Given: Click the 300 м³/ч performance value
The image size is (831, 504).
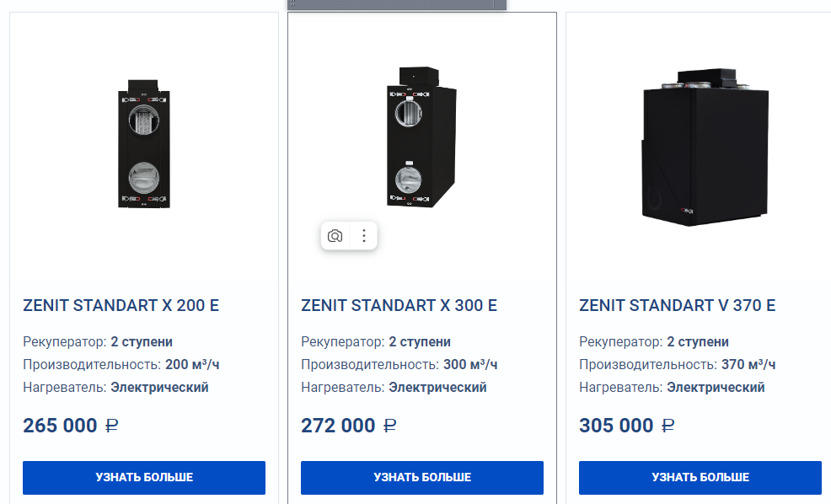Looking at the screenshot, I should pyautogui.click(x=470, y=365).
